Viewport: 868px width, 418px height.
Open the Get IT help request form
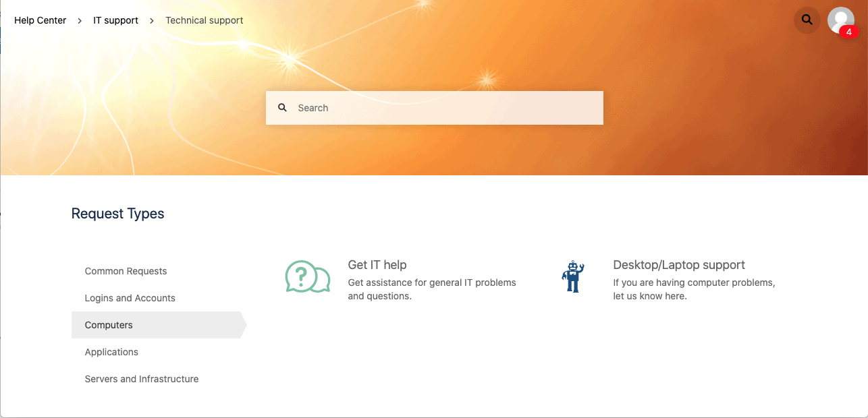click(x=377, y=265)
